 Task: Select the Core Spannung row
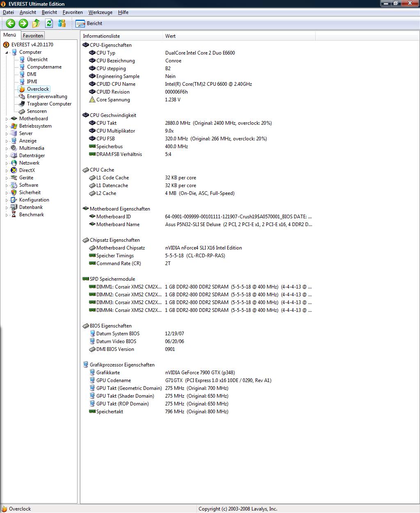(197, 100)
